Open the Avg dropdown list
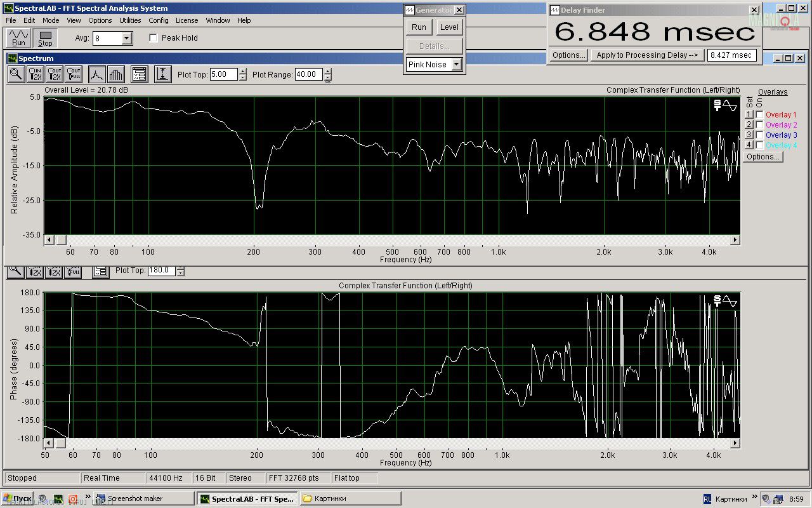 click(127, 39)
